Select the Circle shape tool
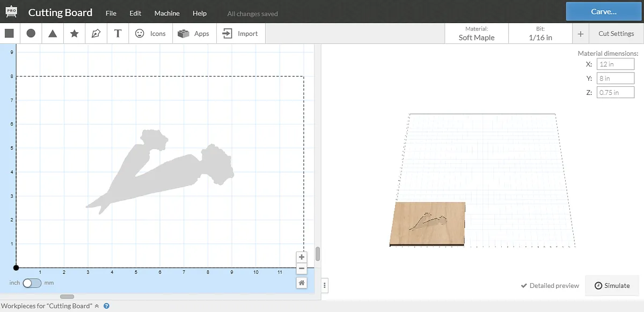This screenshot has width=644, height=312. tap(31, 33)
